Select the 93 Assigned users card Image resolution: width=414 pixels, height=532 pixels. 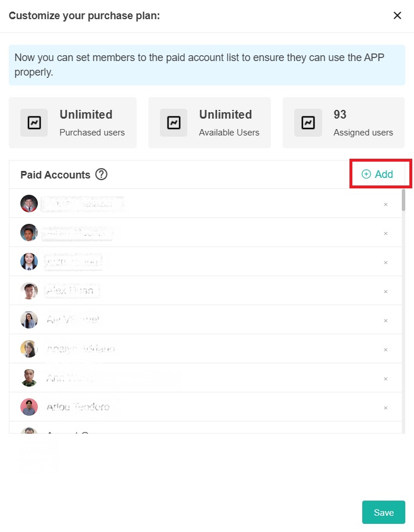point(344,123)
